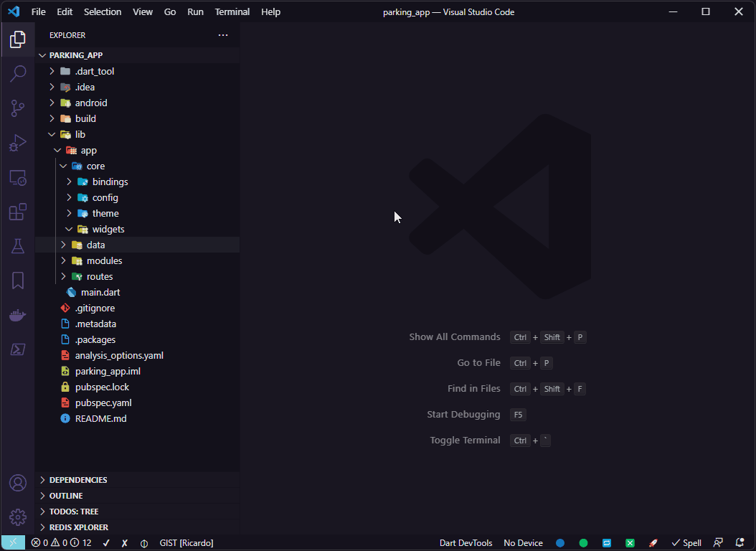
Task: Open the Testing flask icon
Action: pos(18,246)
